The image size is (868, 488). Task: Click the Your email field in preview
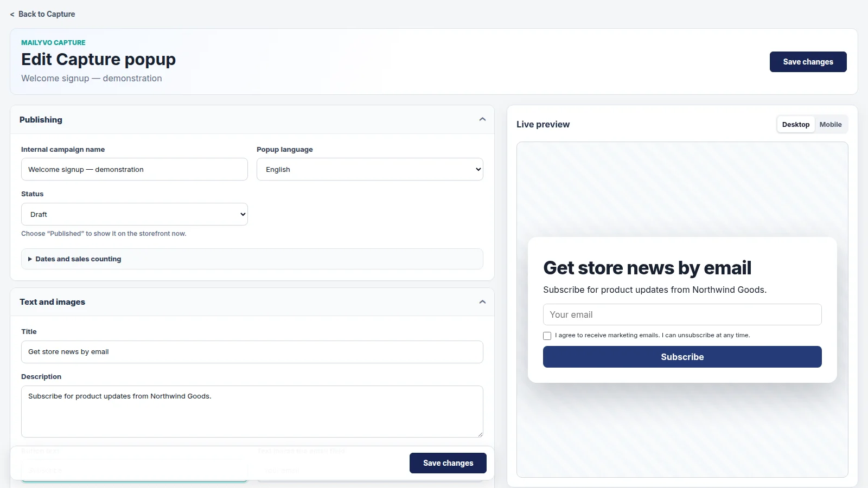(x=682, y=314)
